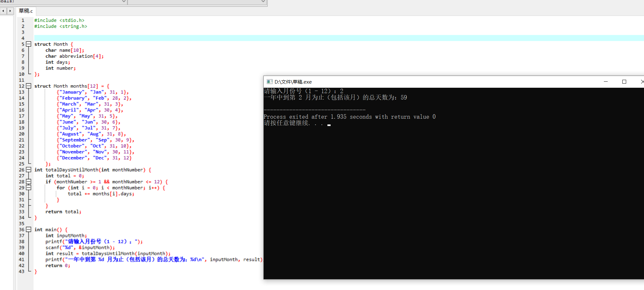Image resolution: width=644 pixels, height=290 pixels.
Task: Collapse the main function fold on line 36
Action: (29, 229)
